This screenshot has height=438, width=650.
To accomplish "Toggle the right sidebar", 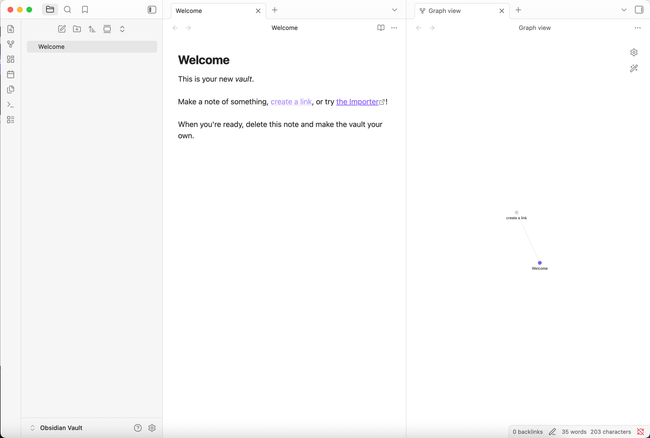I will tap(639, 10).
